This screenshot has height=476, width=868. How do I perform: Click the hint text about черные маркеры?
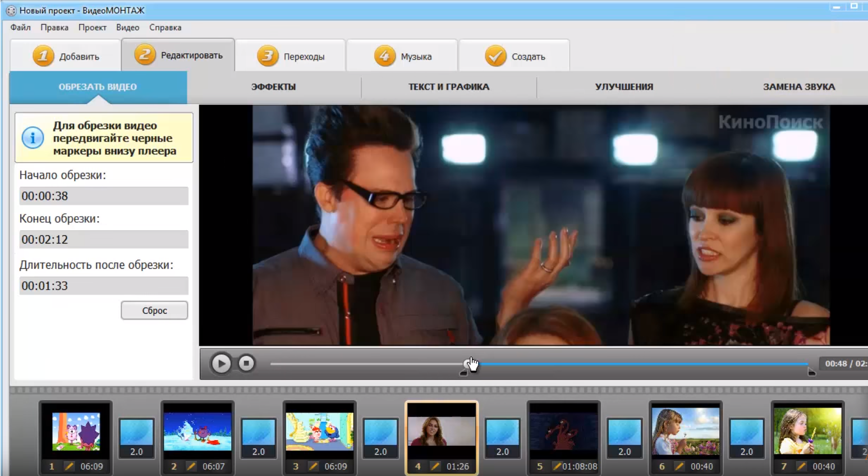pos(114,138)
